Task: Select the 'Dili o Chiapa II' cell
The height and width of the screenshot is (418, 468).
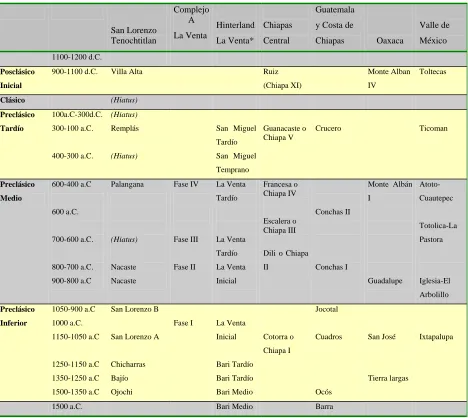Action: point(285,260)
